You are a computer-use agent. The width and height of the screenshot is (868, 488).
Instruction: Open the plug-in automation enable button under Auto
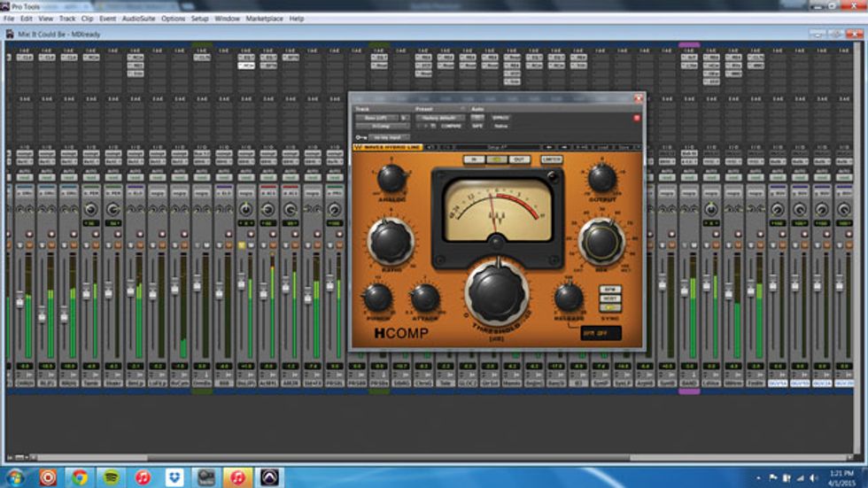click(x=477, y=117)
